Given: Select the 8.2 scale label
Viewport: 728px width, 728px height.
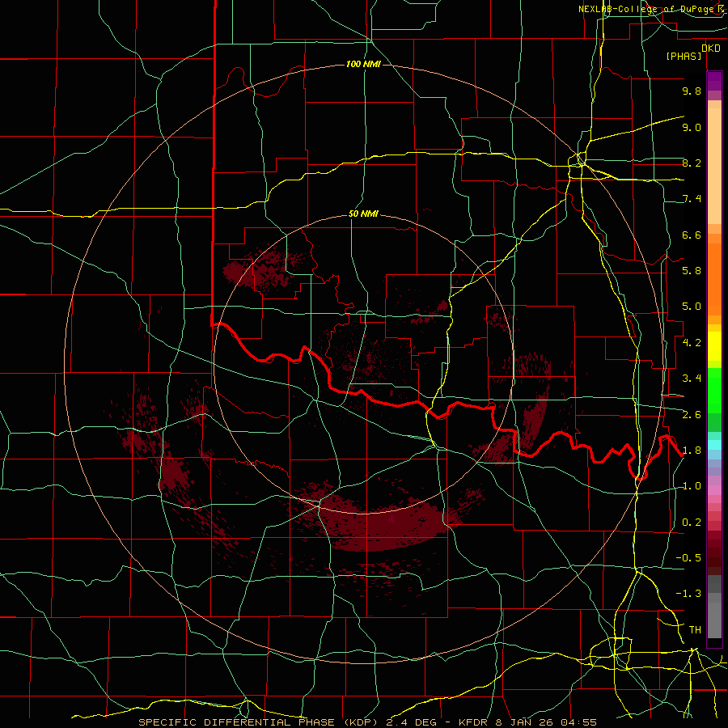Looking at the screenshot, I should point(692,163).
